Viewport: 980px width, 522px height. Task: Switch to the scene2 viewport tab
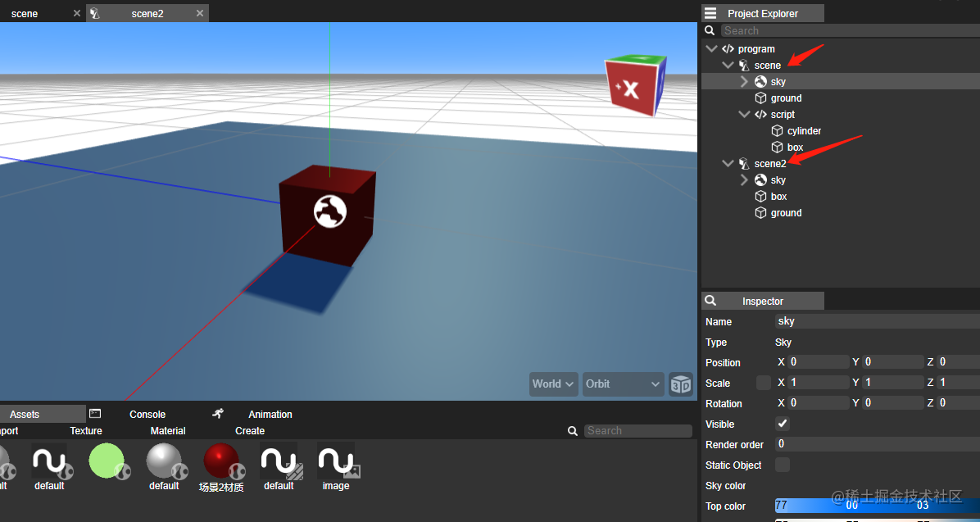tap(147, 13)
